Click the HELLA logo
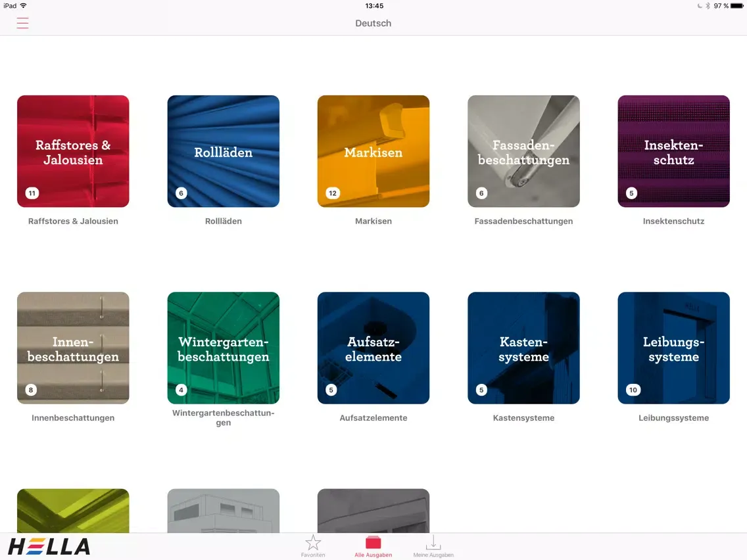This screenshot has width=747, height=560. coord(49,546)
